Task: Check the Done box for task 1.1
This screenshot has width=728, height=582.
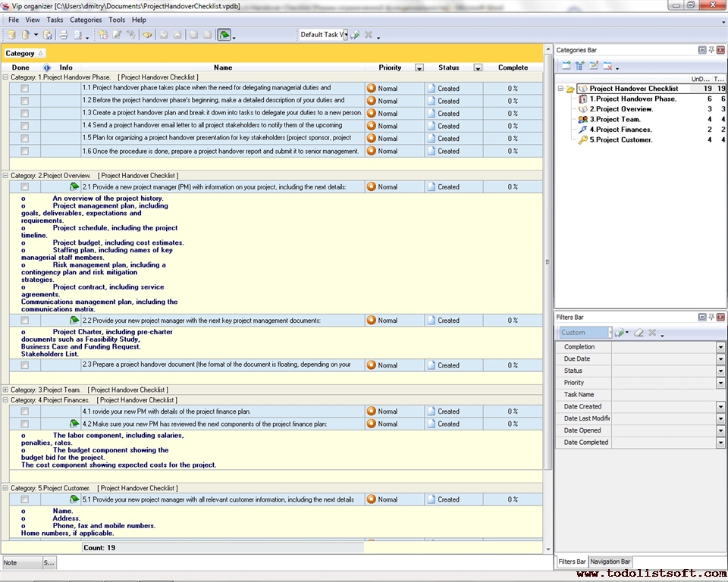Action: 25,88
